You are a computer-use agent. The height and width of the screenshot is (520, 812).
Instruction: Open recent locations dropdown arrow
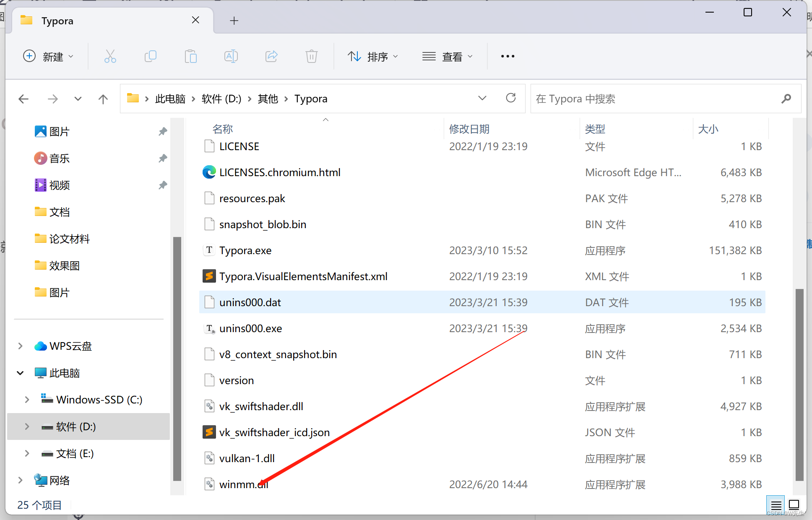pos(78,99)
